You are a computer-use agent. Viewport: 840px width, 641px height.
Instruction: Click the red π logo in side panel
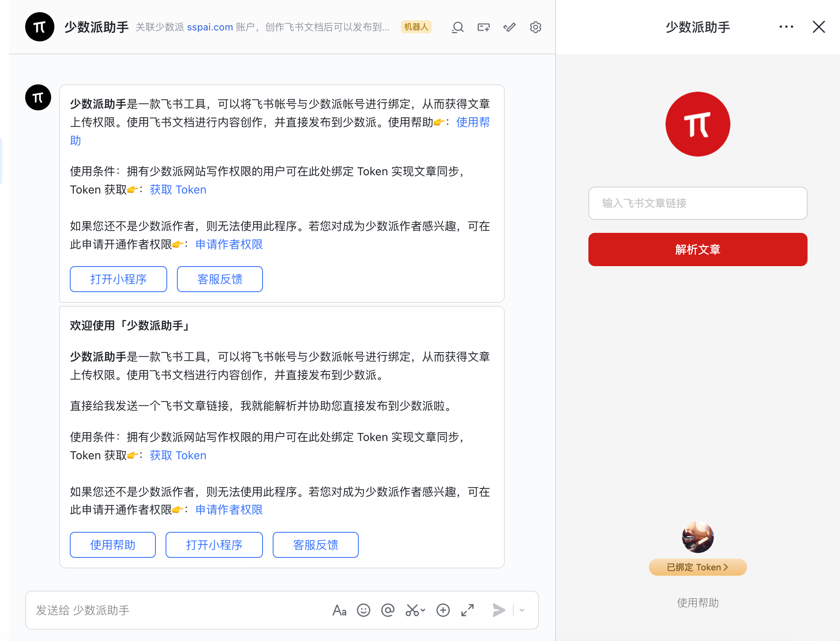(x=698, y=124)
